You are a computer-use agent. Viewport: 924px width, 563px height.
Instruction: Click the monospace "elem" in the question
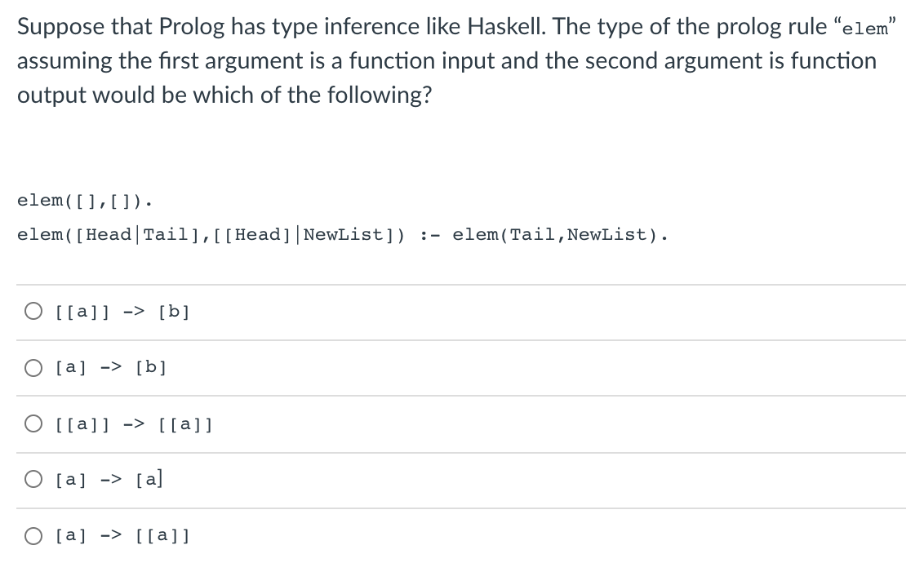(865, 29)
